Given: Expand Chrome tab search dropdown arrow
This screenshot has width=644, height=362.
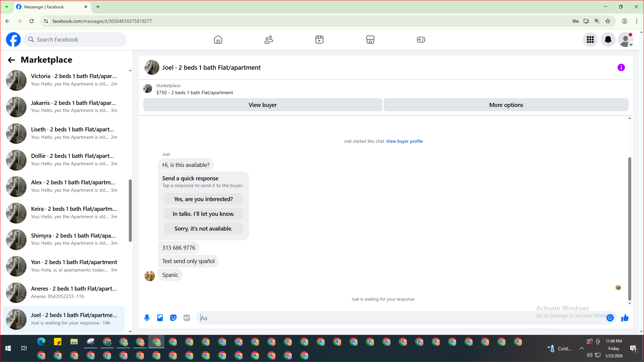Looking at the screenshot, I should tap(6, 7).
